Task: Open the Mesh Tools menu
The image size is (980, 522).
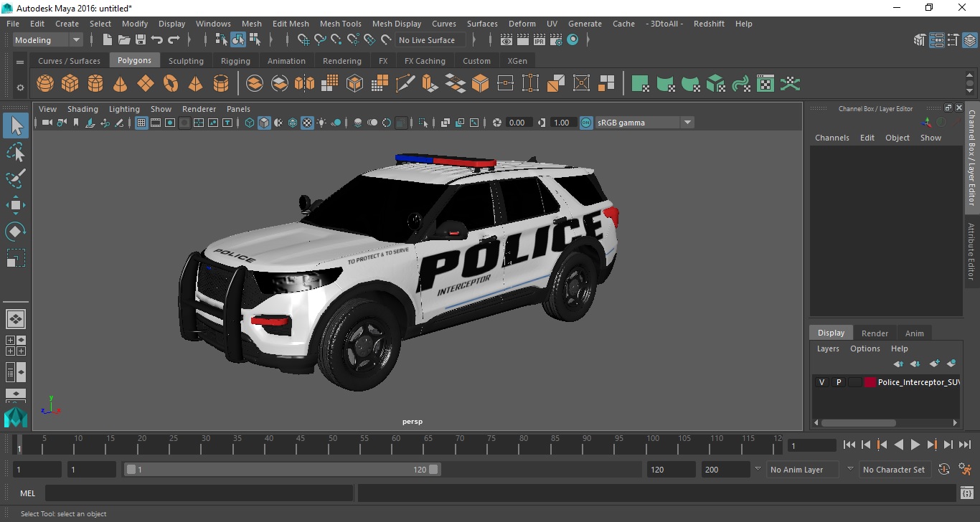Action: coord(340,24)
